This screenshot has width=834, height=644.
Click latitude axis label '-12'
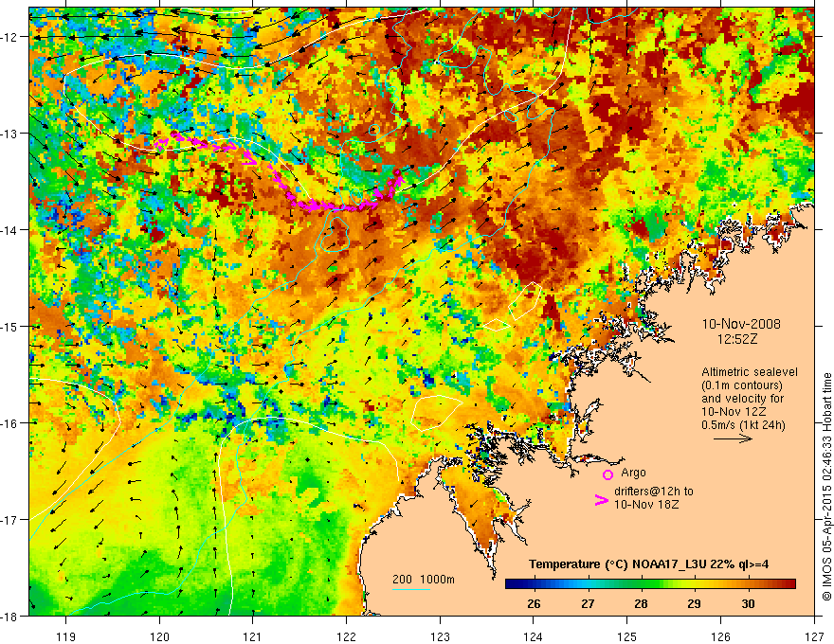point(9,37)
